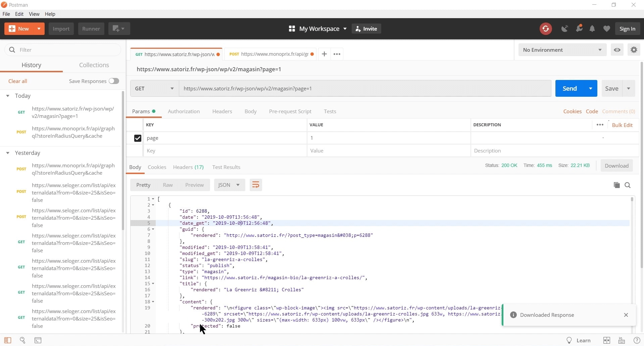Open the Save button dropdown arrow

click(x=629, y=89)
